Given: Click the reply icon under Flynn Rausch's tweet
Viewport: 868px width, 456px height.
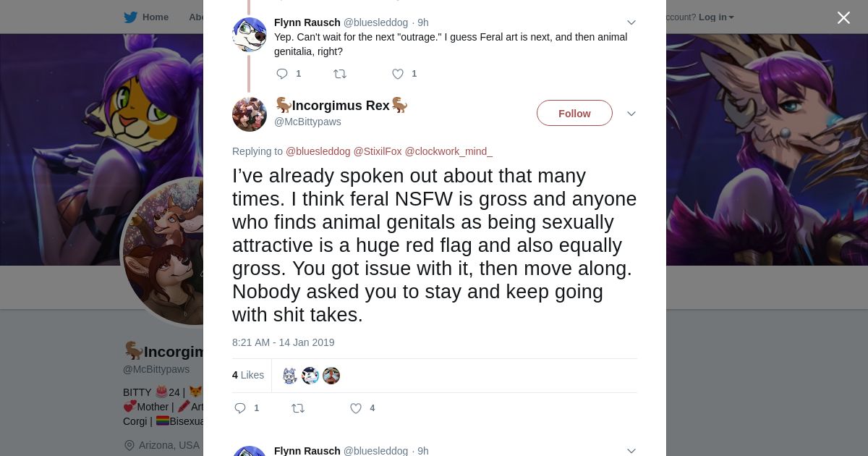Looking at the screenshot, I should tap(282, 74).
